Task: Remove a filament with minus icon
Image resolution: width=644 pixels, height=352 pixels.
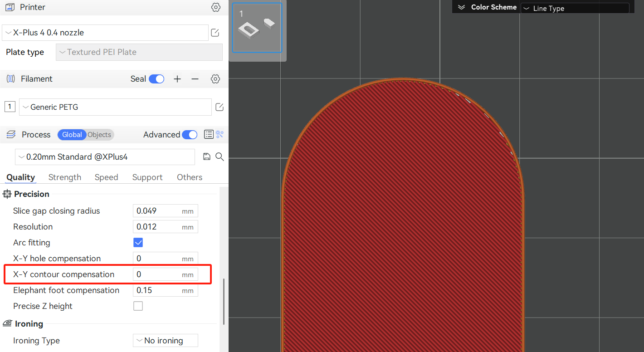Action: click(195, 79)
